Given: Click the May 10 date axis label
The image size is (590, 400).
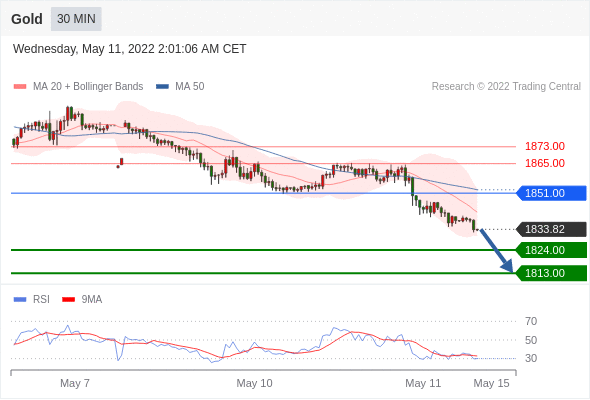Looking at the screenshot, I should click(254, 383).
